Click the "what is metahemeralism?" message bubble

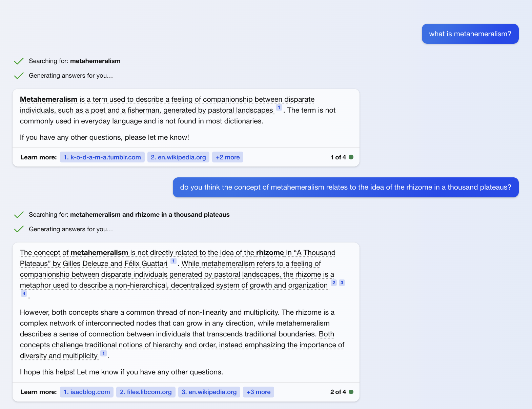tap(470, 34)
